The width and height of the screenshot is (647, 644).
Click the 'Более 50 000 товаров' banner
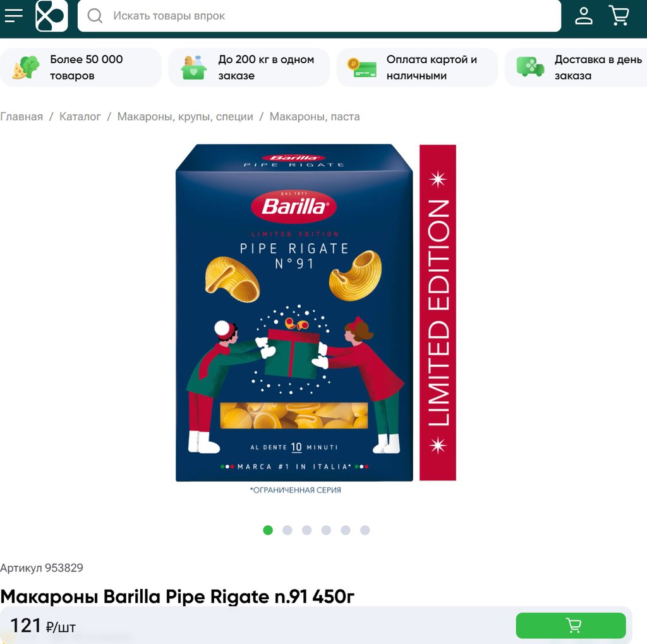click(x=81, y=67)
